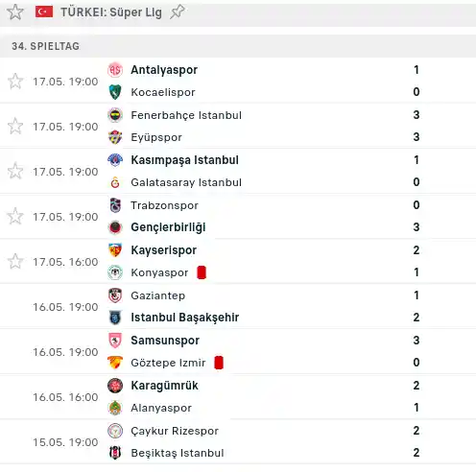This screenshot has height=472, width=476.
Task: Open the TÜRKEI: Süper Lig league page
Action: [111, 12]
